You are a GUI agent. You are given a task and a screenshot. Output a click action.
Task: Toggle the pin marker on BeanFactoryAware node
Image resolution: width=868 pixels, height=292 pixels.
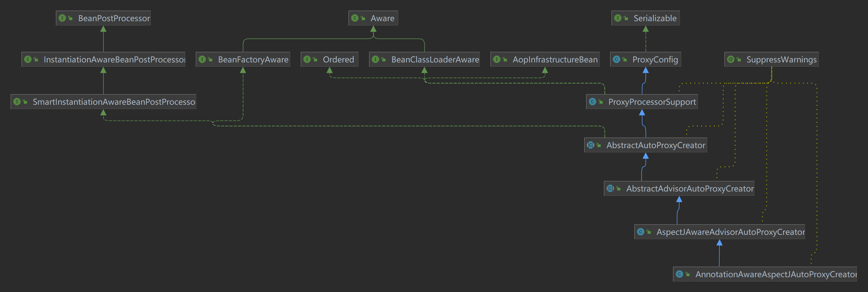coord(211,59)
